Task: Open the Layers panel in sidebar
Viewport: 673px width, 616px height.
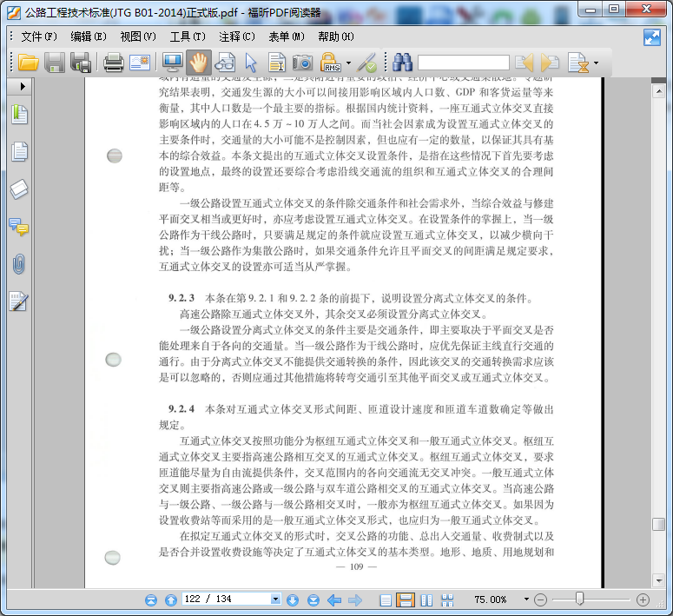Action: click(19, 189)
